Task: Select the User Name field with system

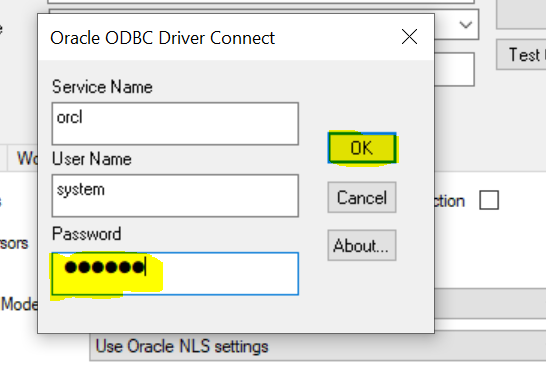Action: pyautogui.click(x=175, y=196)
